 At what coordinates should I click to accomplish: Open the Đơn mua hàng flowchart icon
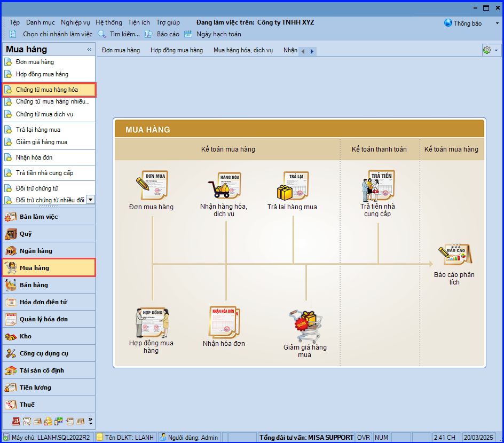tap(152, 186)
